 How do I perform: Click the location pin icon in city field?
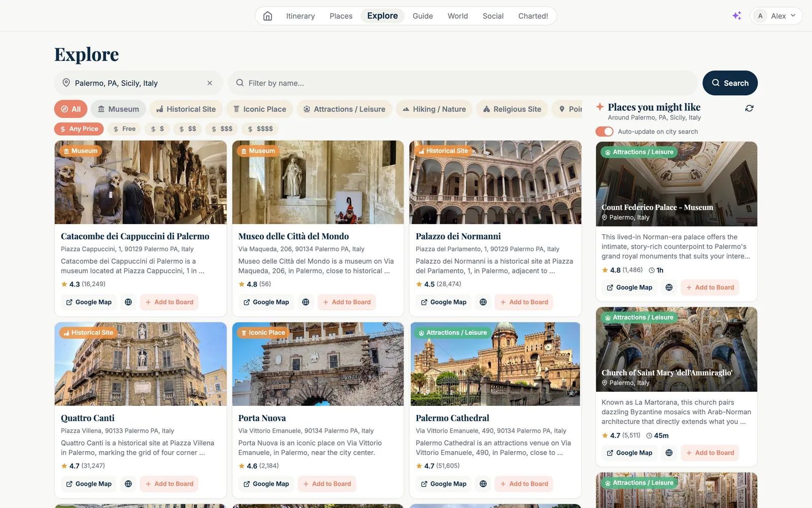(66, 83)
